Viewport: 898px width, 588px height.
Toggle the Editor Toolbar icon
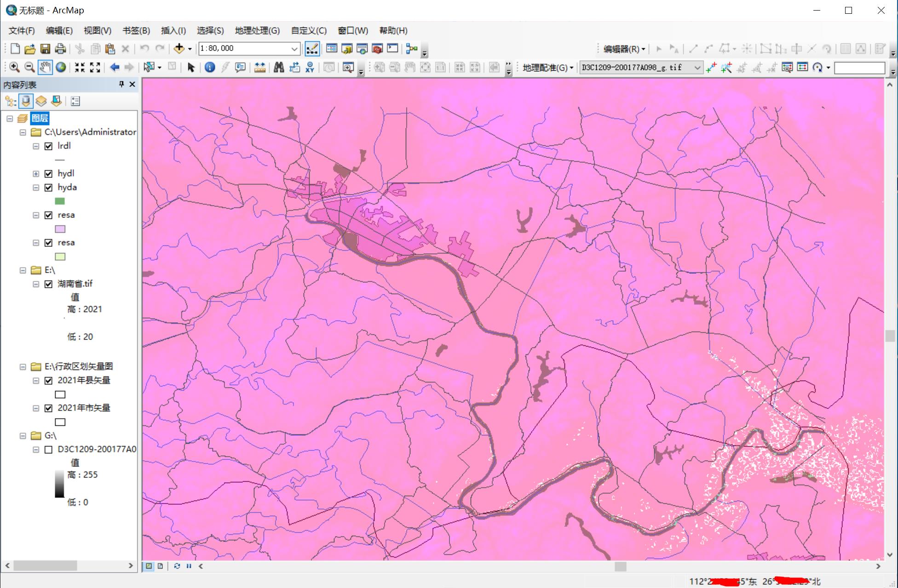(312, 49)
